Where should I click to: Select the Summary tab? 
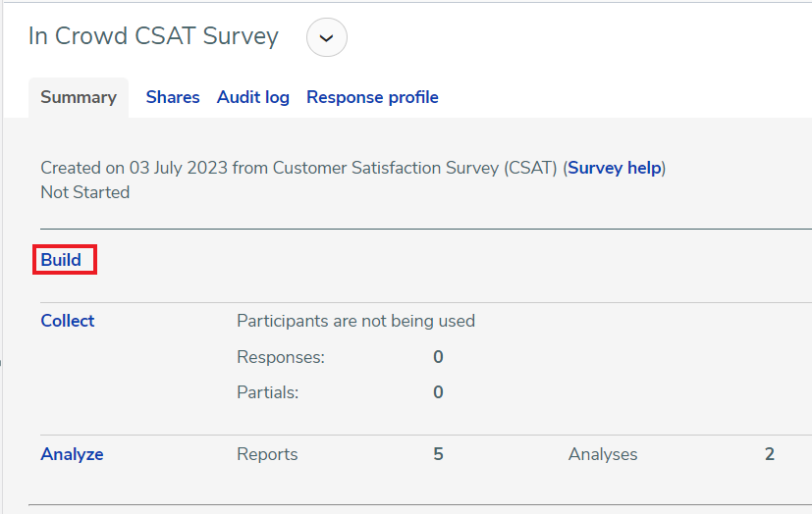[x=79, y=97]
